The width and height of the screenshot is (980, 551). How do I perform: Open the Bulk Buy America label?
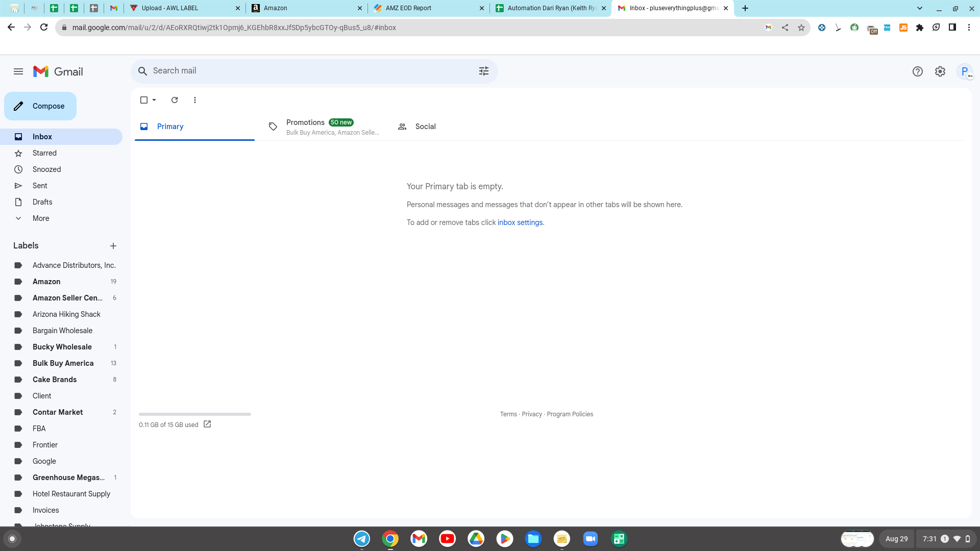tap(61, 363)
